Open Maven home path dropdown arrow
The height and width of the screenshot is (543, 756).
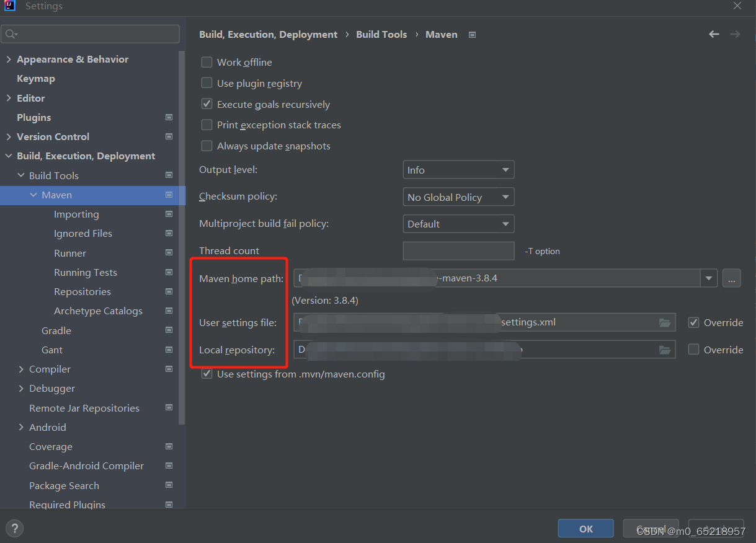point(709,278)
